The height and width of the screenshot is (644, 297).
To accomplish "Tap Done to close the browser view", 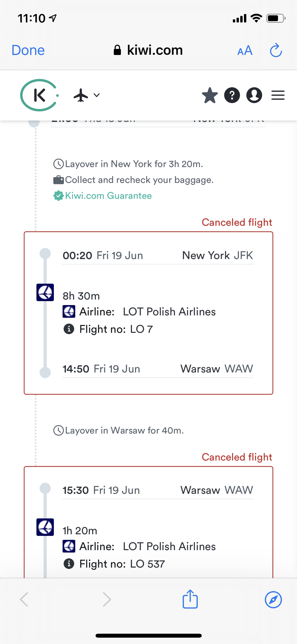I will point(28,50).
